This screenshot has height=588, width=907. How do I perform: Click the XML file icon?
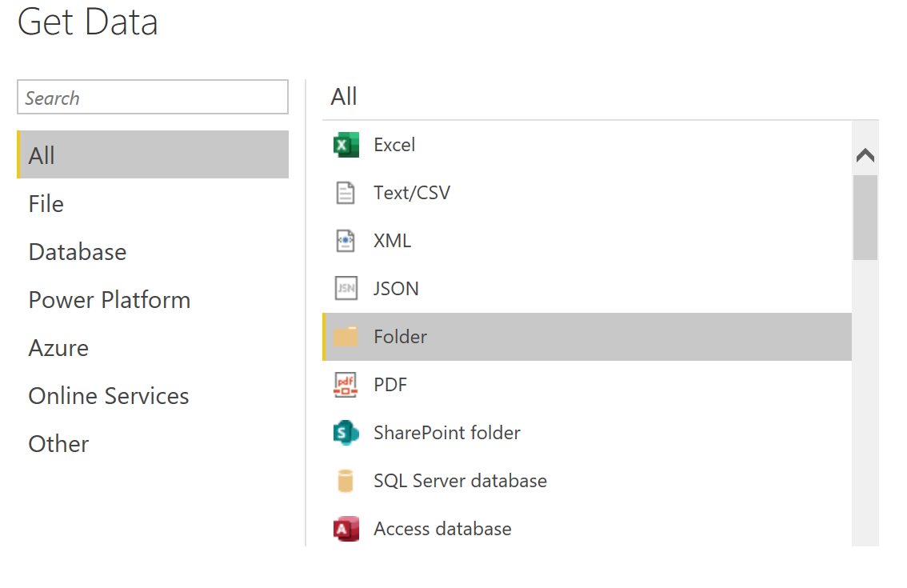pos(346,241)
